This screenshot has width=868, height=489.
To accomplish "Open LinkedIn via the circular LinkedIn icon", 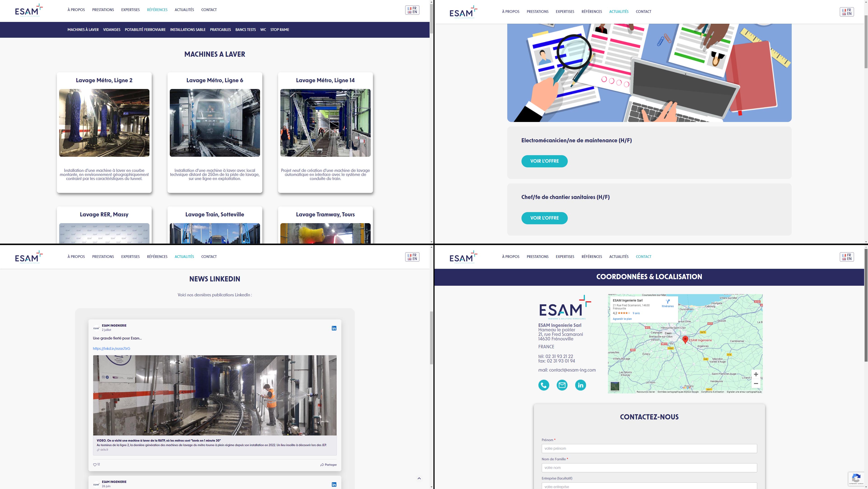I will click(x=580, y=385).
